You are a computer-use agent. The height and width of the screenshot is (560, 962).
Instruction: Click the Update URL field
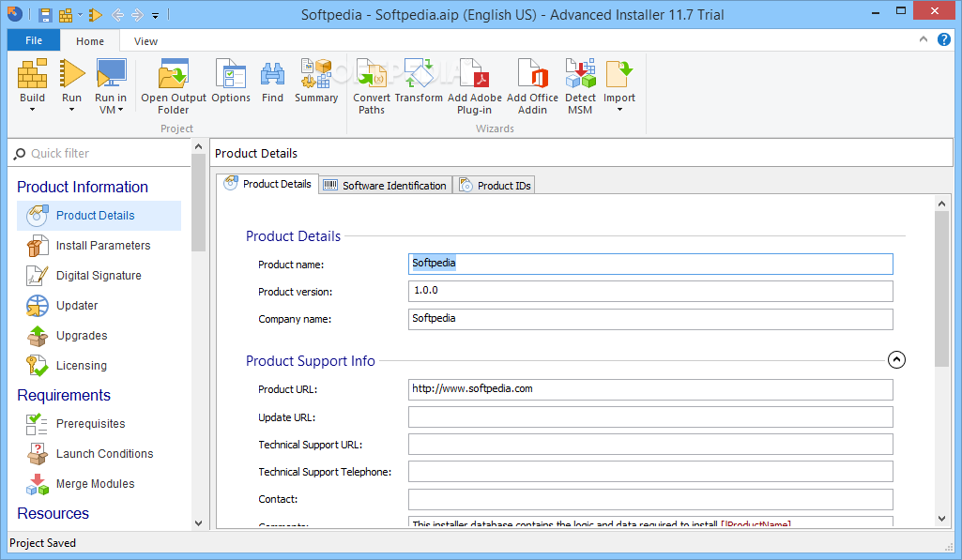650,417
